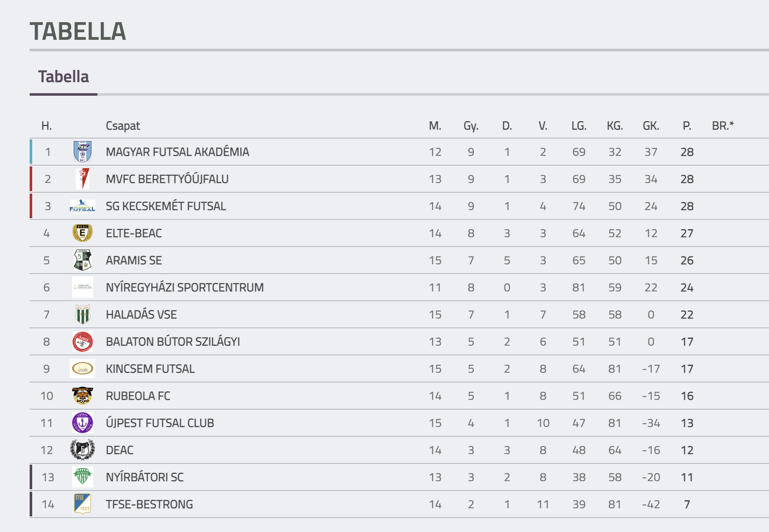
Task: Open the Rubeola FC tiger logo
Action: (83, 396)
